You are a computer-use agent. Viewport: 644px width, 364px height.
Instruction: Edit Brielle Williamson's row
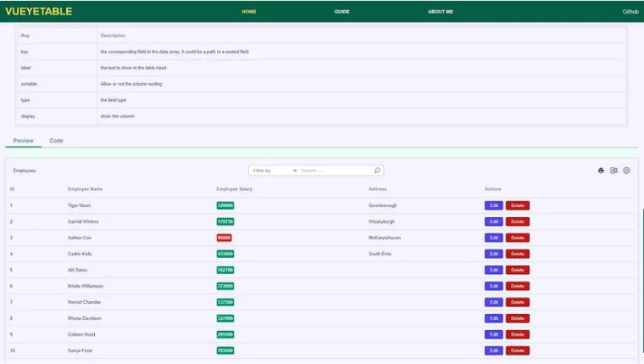494,286
